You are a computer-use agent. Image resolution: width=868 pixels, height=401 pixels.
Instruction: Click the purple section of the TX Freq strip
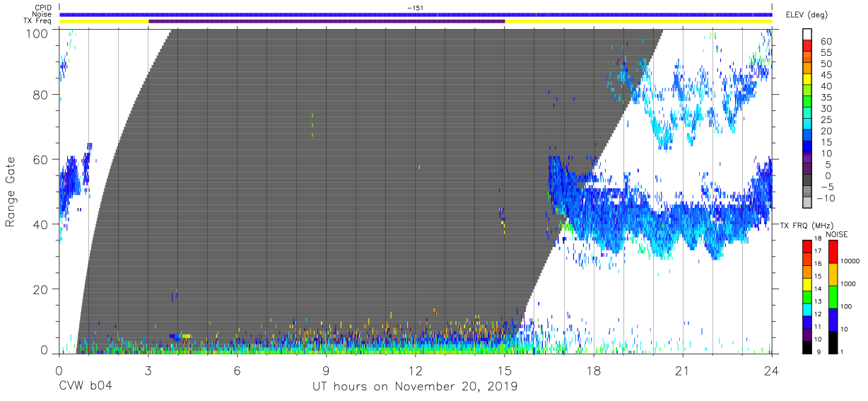[x=327, y=21]
